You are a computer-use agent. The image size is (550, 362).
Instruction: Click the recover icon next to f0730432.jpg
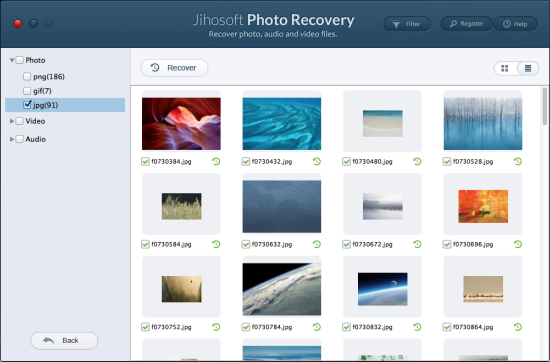[317, 161]
